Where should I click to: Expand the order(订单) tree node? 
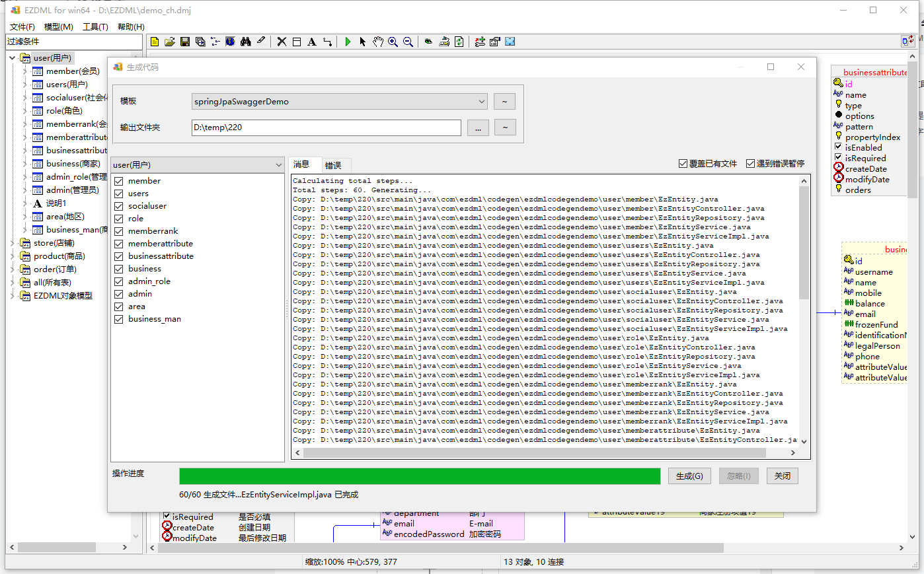[x=12, y=269]
